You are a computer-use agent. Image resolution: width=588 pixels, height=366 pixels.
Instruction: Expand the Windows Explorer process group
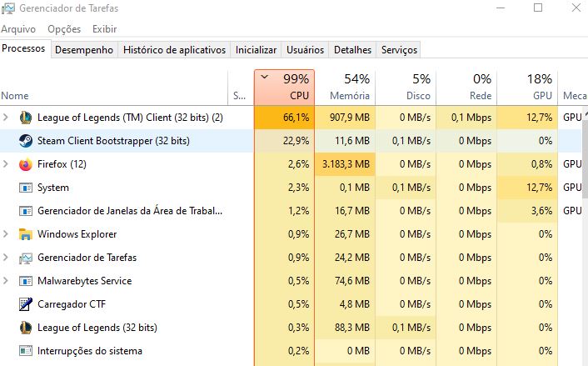(6, 234)
